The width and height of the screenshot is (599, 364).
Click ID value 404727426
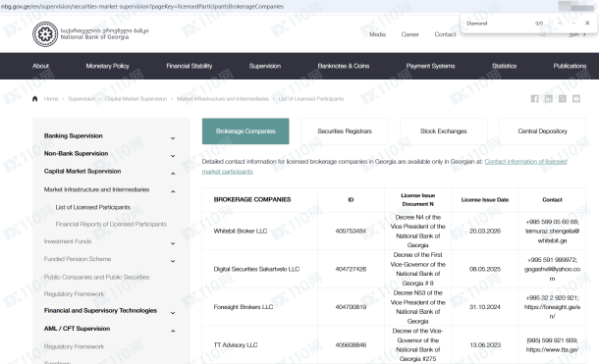click(x=351, y=269)
